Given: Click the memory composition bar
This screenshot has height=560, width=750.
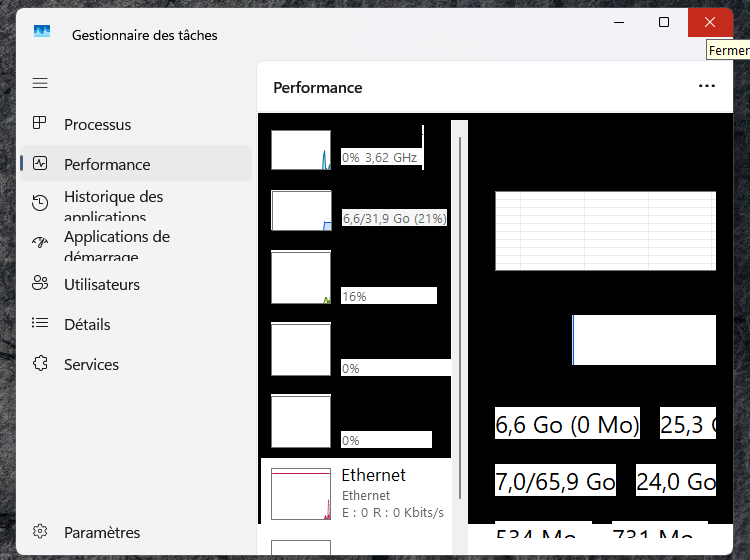Looking at the screenshot, I should [644, 340].
